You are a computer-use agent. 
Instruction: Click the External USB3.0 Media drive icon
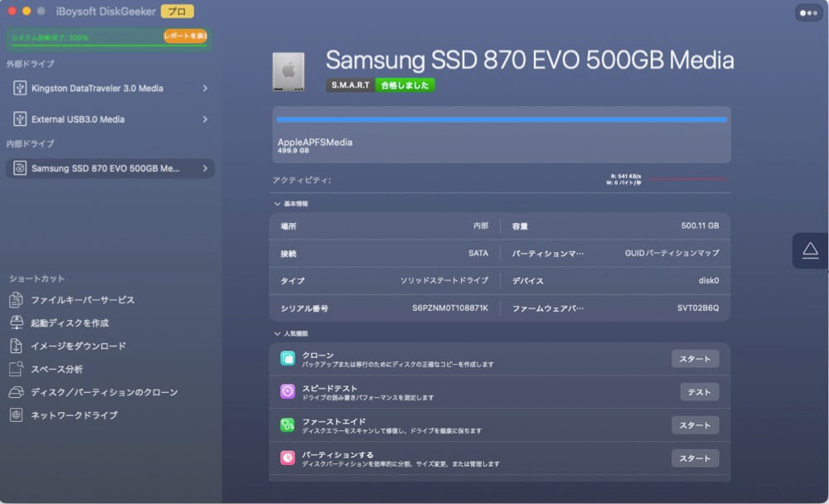[20, 119]
